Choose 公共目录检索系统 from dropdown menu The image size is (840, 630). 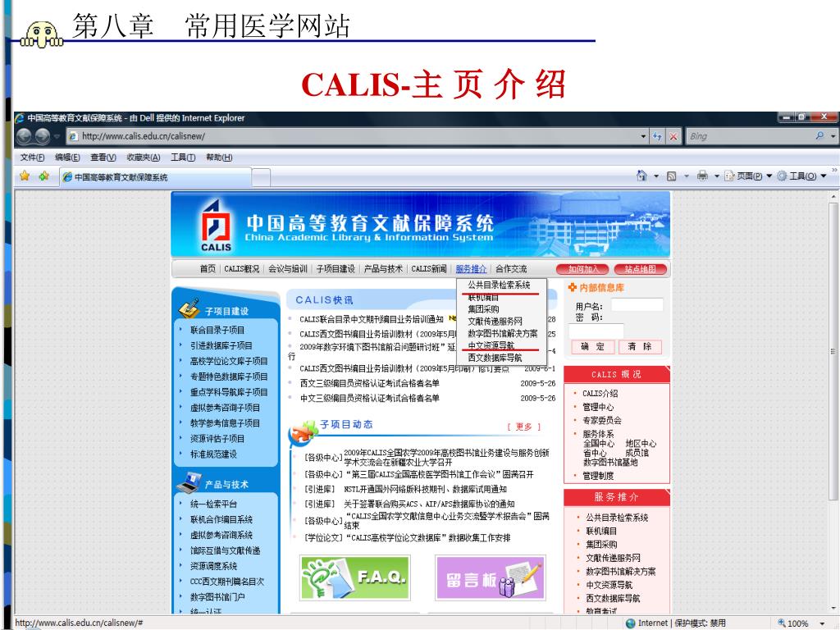coord(499,285)
